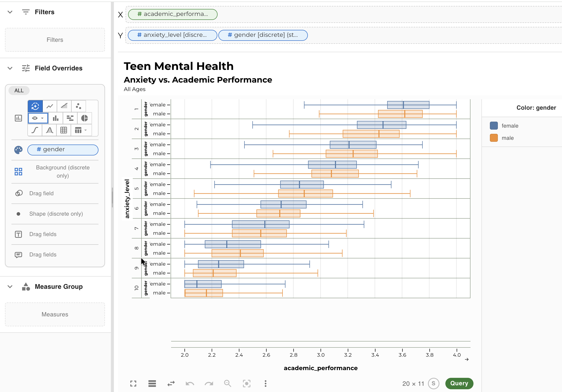Choose the scatter plot chart type
Screen dimensions: 562x392
[x=79, y=106]
